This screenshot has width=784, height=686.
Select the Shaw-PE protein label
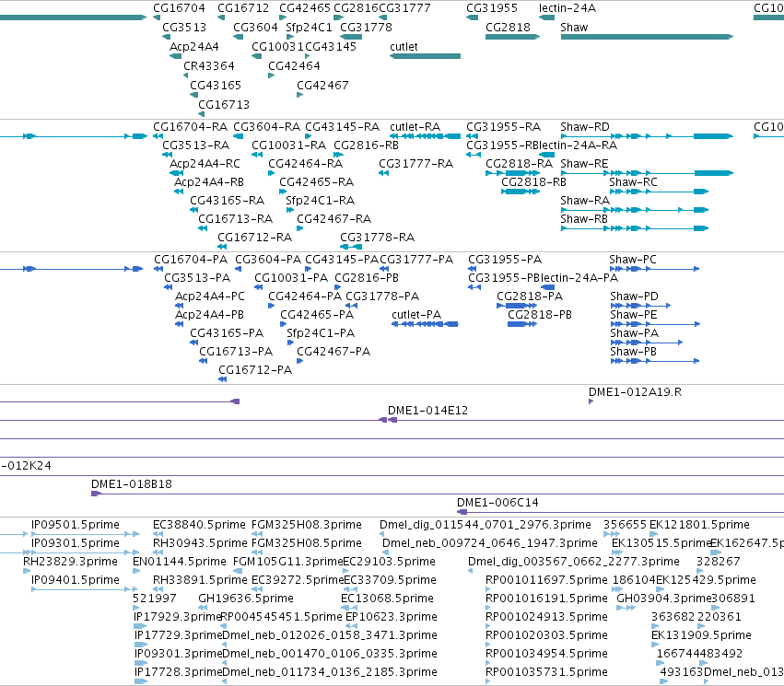[x=634, y=315]
